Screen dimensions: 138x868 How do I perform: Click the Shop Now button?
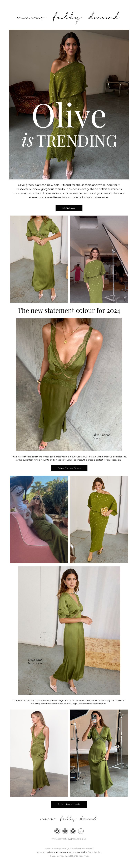[69, 208]
